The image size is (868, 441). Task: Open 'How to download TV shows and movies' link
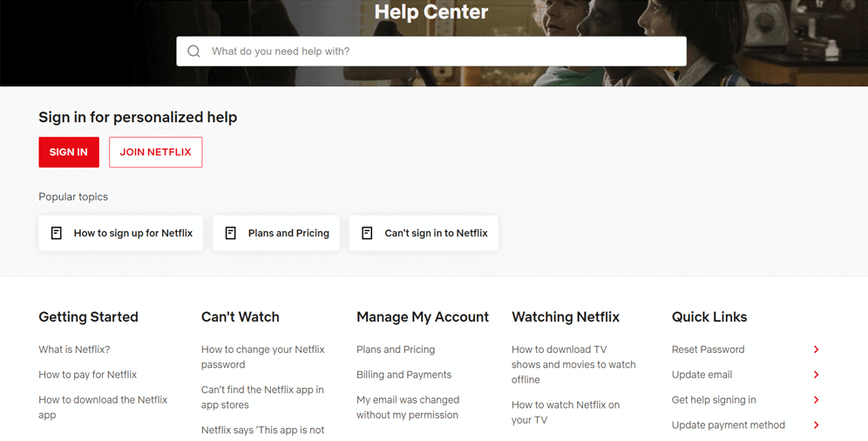pos(573,364)
